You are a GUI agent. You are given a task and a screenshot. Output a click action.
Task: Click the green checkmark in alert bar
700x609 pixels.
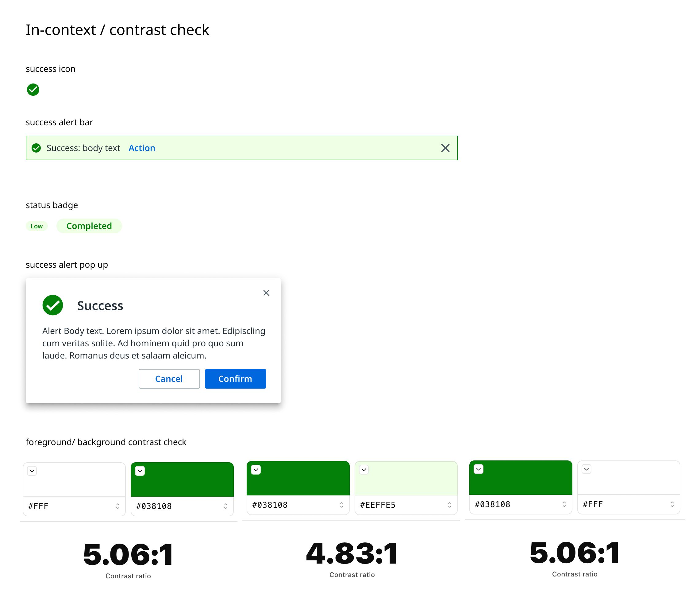tap(37, 148)
